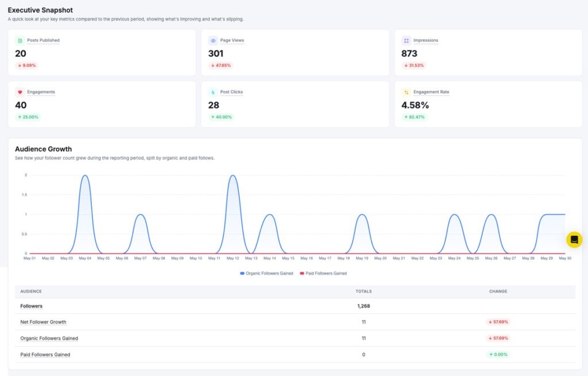This screenshot has width=588, height=376.
Task: Toggle Organic Followers Gained legend item
Action: (x=266, y=274)
